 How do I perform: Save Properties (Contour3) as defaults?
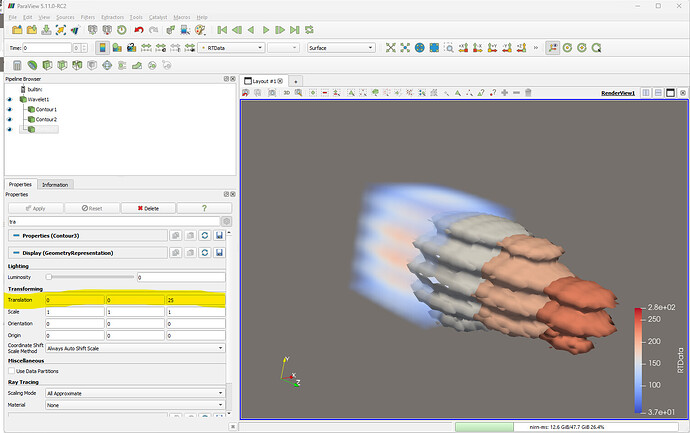219,235
